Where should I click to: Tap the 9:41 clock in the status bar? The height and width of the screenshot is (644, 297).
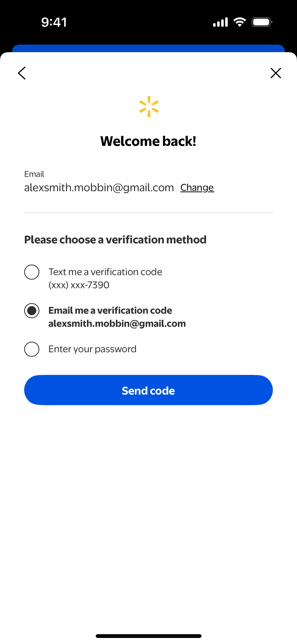pos(54,22)
